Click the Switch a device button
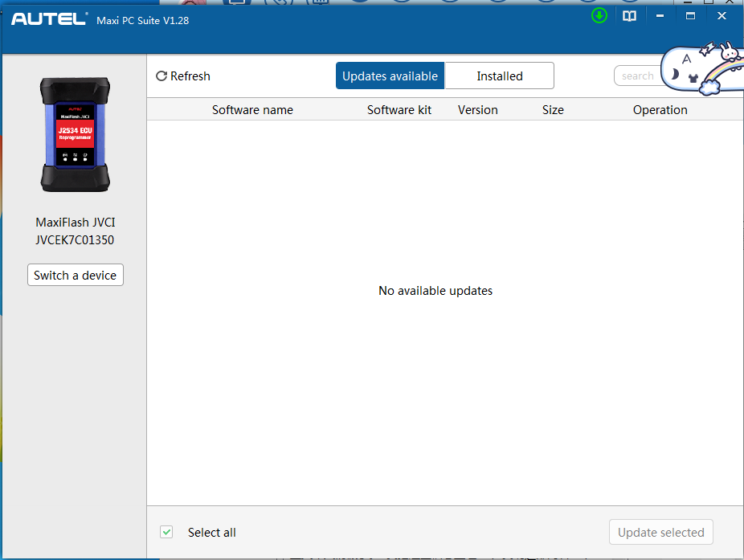The height and width of the screenshot is (560, 744). (76, 275)
